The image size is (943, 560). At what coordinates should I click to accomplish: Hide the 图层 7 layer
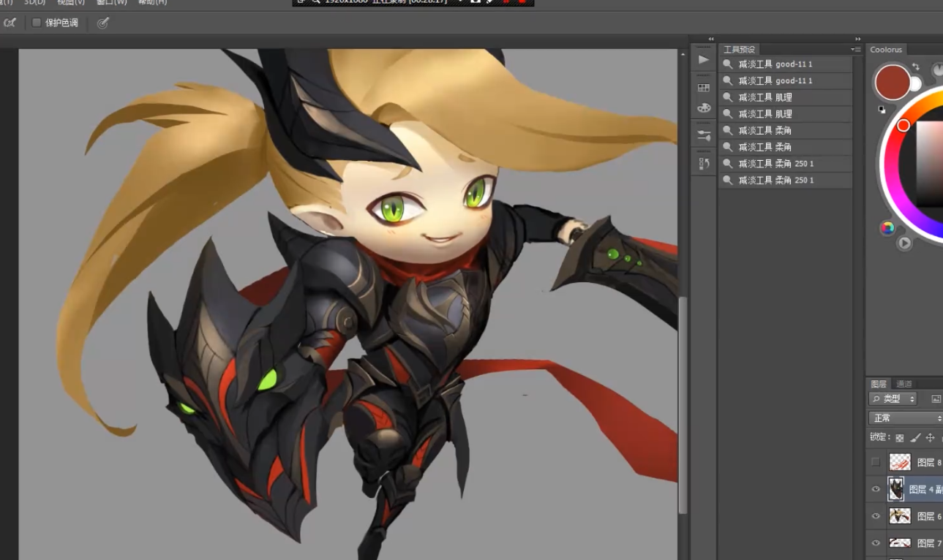876,543
